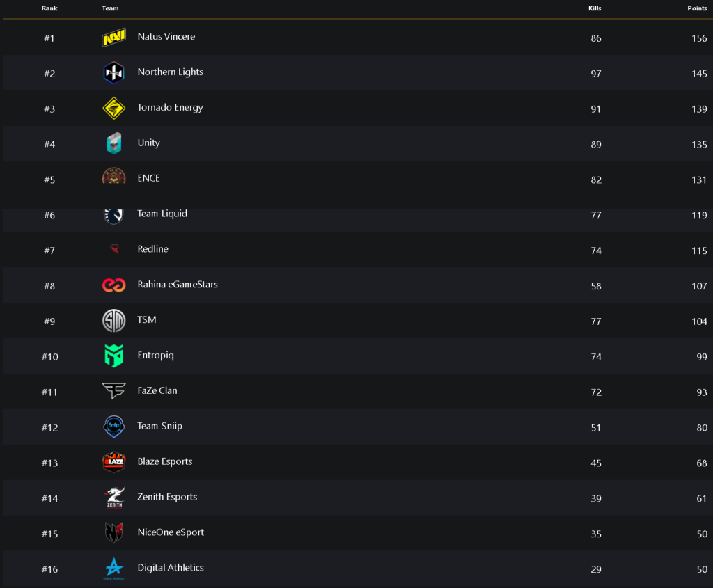This screenshot has height=588, width=713.
Task: Sort by the Kills column header
Action: 595,8
